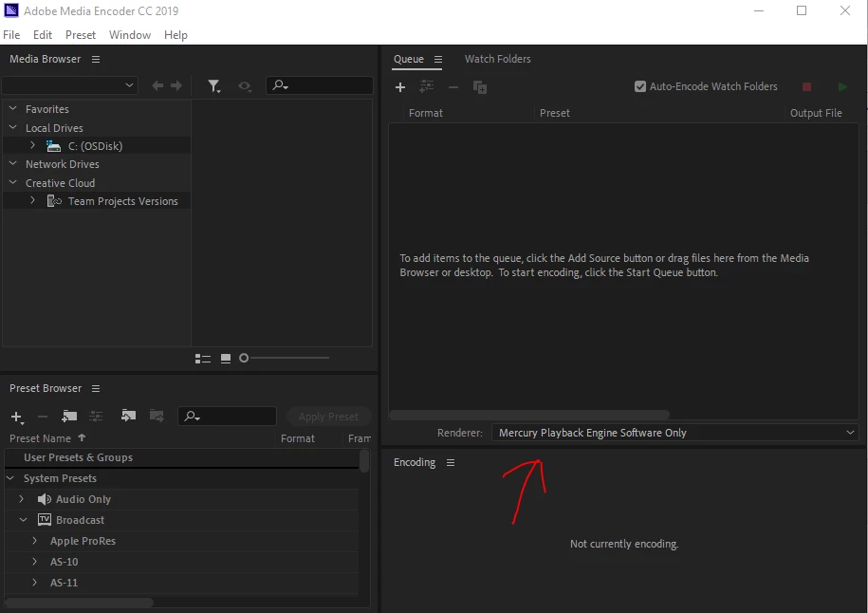Open the Media Browser location dropdown
868x613 pixels.
(x=70, y=85)
